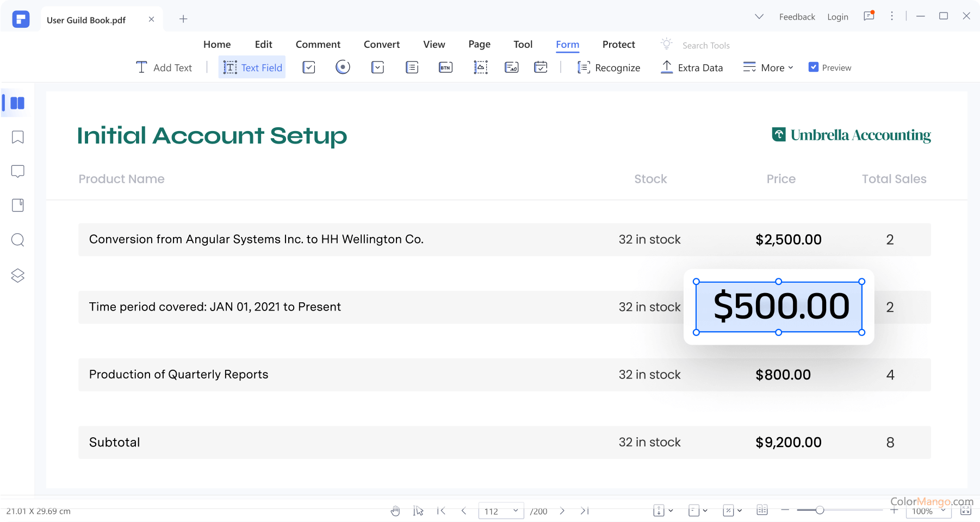Open the page number dropdown

pos(515,511)
